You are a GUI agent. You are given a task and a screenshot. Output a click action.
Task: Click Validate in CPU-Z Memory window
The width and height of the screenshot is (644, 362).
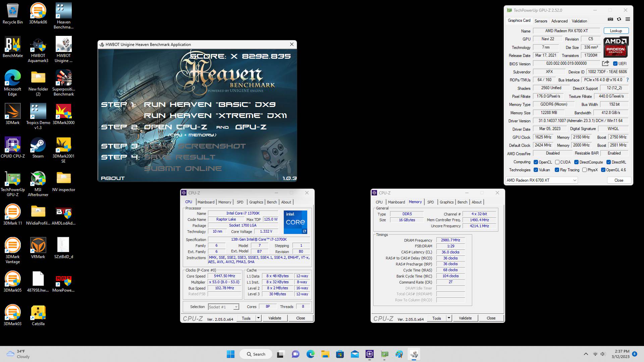465,318
